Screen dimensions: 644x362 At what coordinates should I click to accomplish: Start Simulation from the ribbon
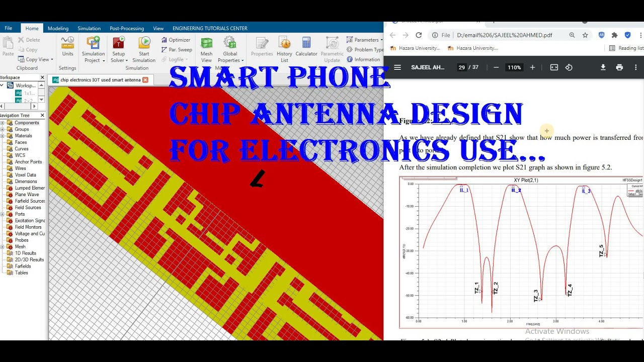click(144, 49)
